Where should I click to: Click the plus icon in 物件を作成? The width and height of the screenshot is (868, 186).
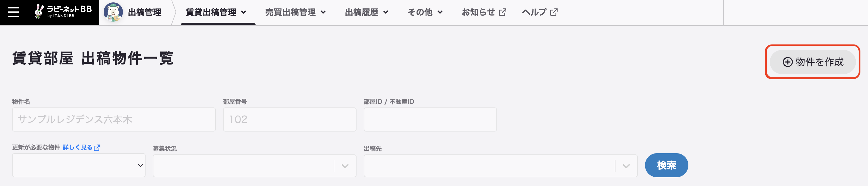(788, 62)
